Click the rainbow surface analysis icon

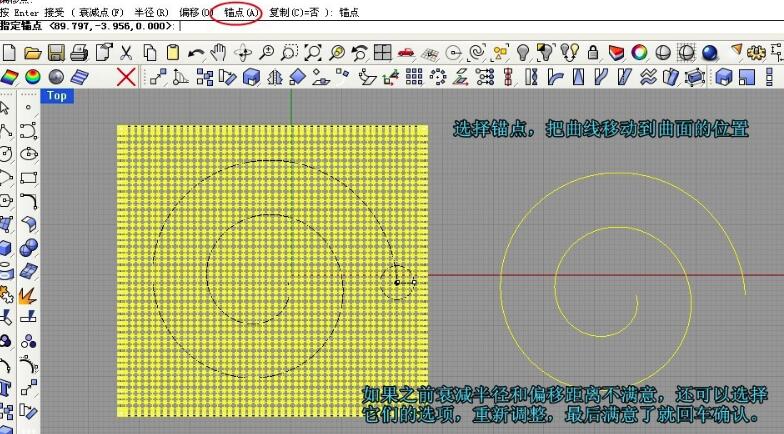pos(10,77)
